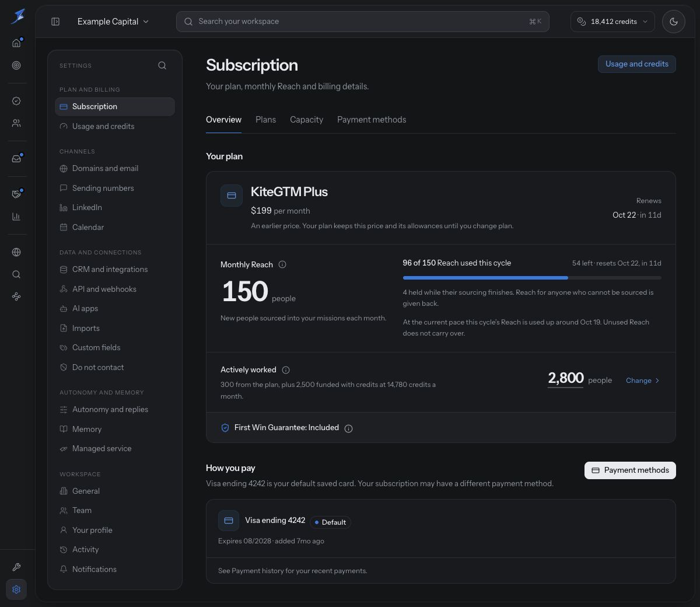Switch to the Payment methods tab

pyautogui.click(x=372, y=120)
